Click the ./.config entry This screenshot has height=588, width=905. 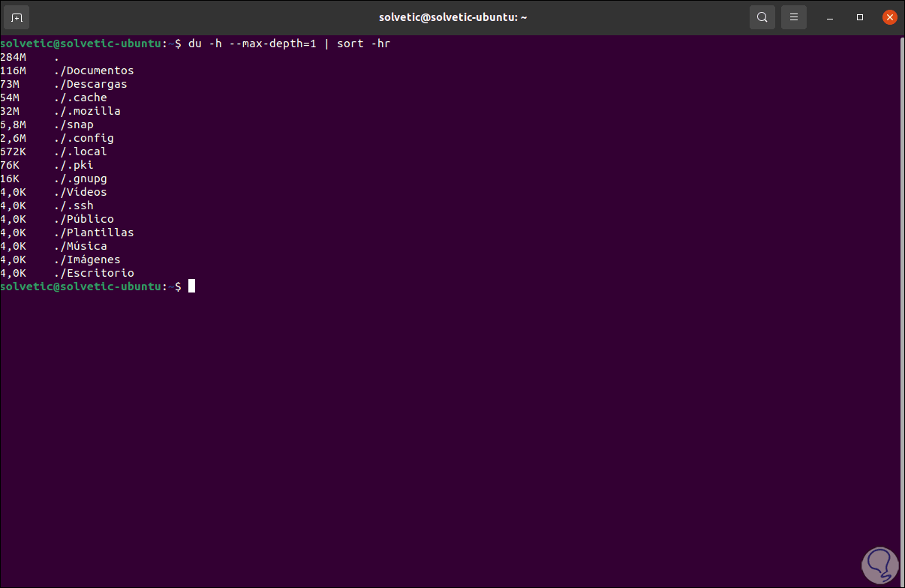[84, 138]
